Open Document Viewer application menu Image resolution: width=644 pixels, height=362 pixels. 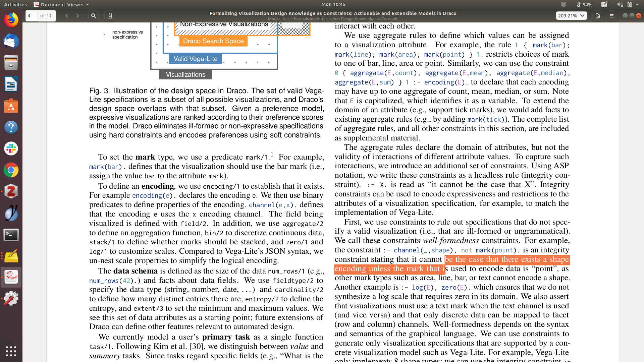(x=62, y=4)
